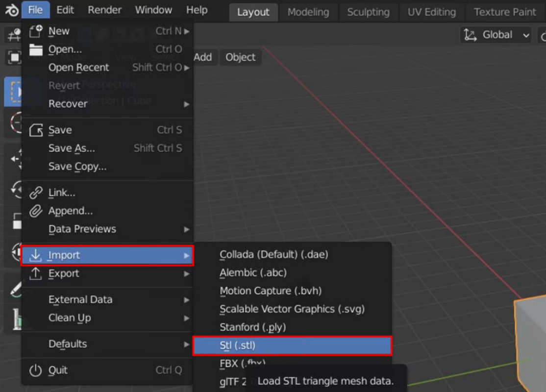
Task: Click the gray cube in the viewport
Action: (532, 343)
